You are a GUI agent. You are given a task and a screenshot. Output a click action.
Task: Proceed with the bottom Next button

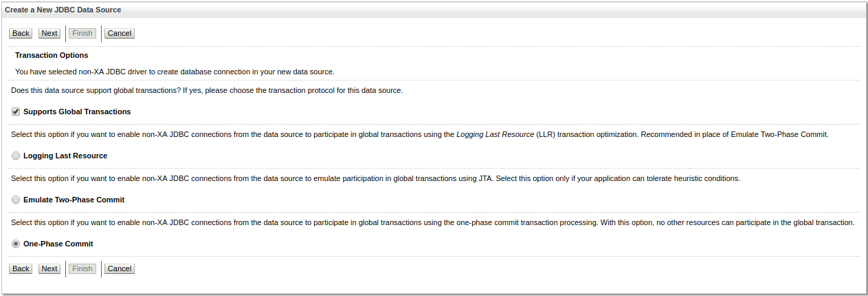click(x=49, y=268)
